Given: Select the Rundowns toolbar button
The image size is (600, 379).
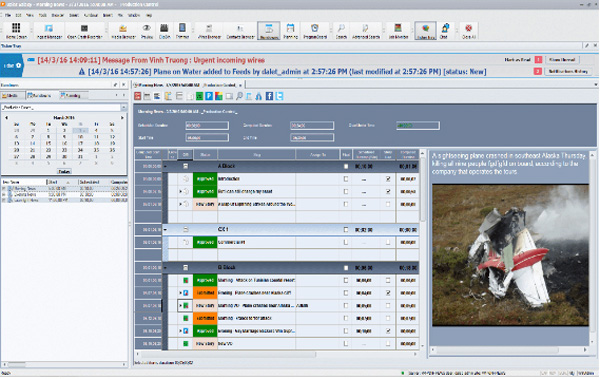Looking at the screenshot, I should (269, 31).
